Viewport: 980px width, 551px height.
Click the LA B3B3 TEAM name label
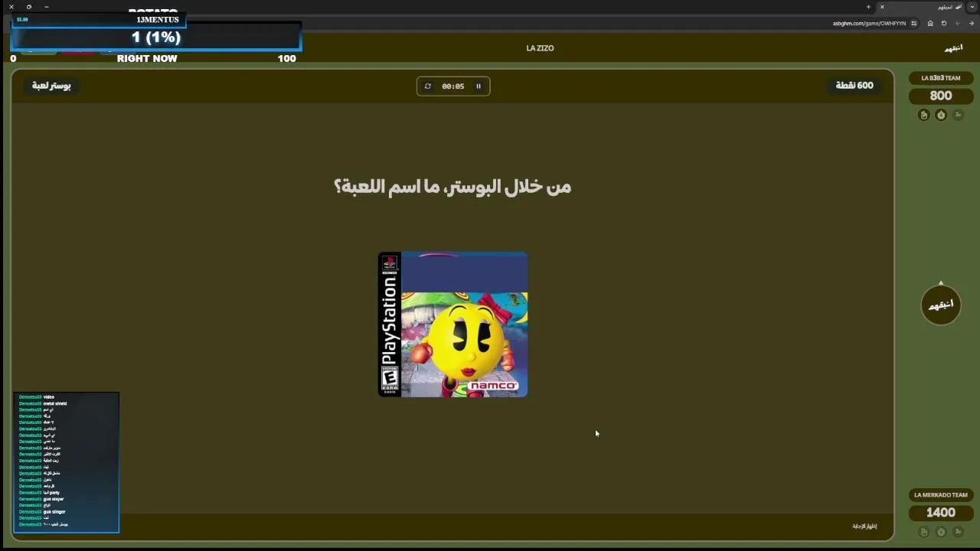(x=941, y=78)
